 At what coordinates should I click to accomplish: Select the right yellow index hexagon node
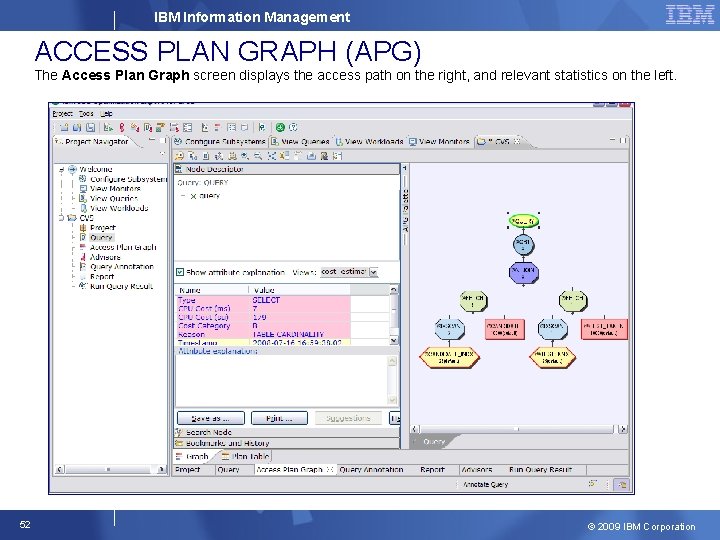552,357
